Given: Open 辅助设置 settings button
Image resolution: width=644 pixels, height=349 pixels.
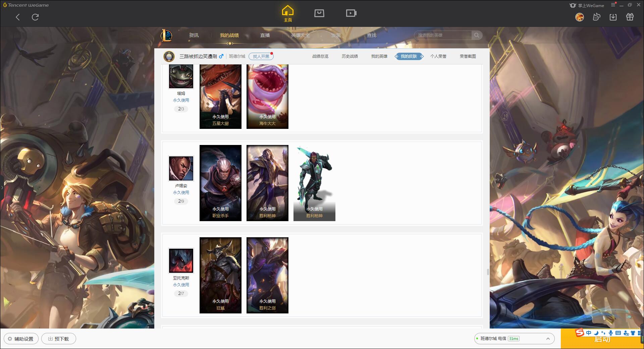Looking at the screenshot, I should click(21, 339).
